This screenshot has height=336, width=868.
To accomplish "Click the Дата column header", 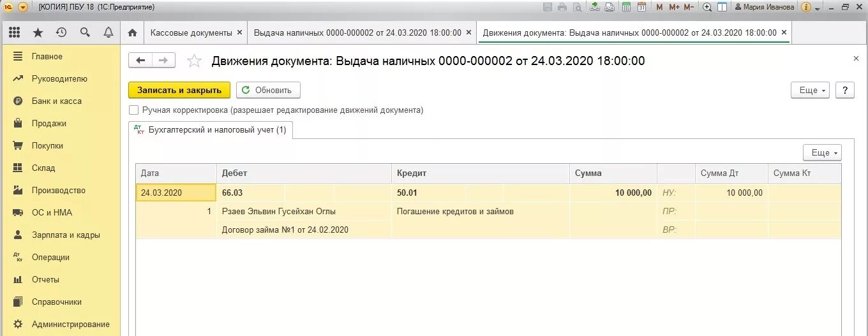I will 176,173.
